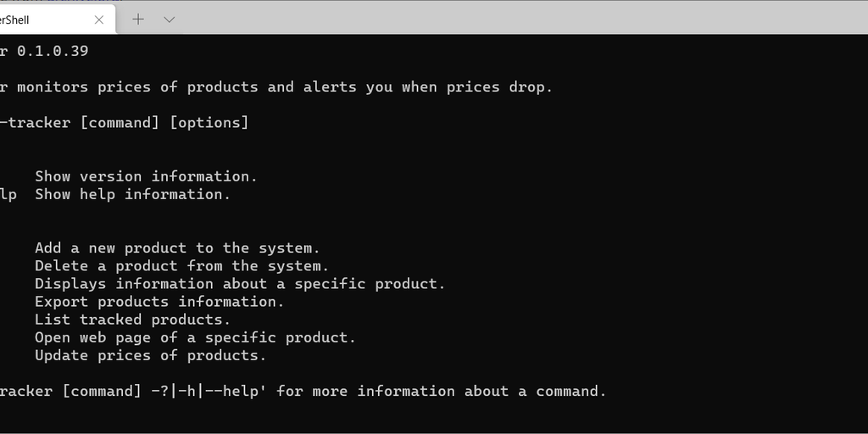Screen dimensions: 868x434
Task: Click 'List tracked products.' line
Action: [132, 320]
